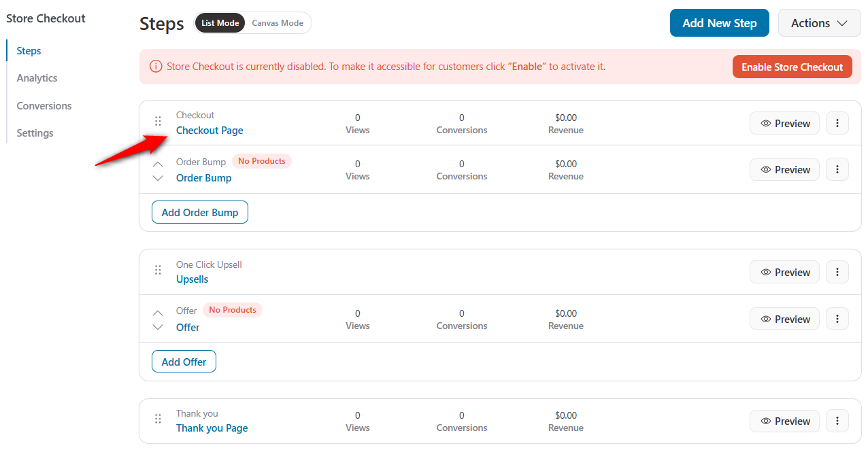Move the Order Bump step up with the chevron
868x452 pixels.
(157, 163)
